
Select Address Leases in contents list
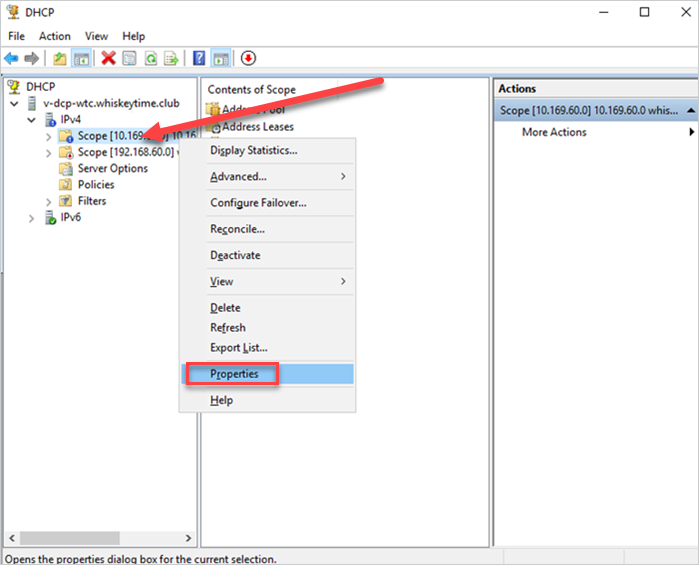258,127
